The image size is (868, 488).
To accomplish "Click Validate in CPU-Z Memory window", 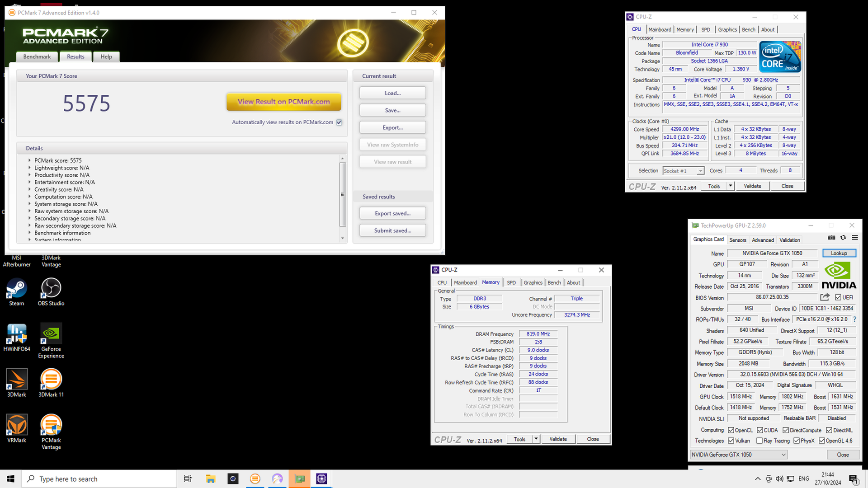I will (x=558, y=439).
